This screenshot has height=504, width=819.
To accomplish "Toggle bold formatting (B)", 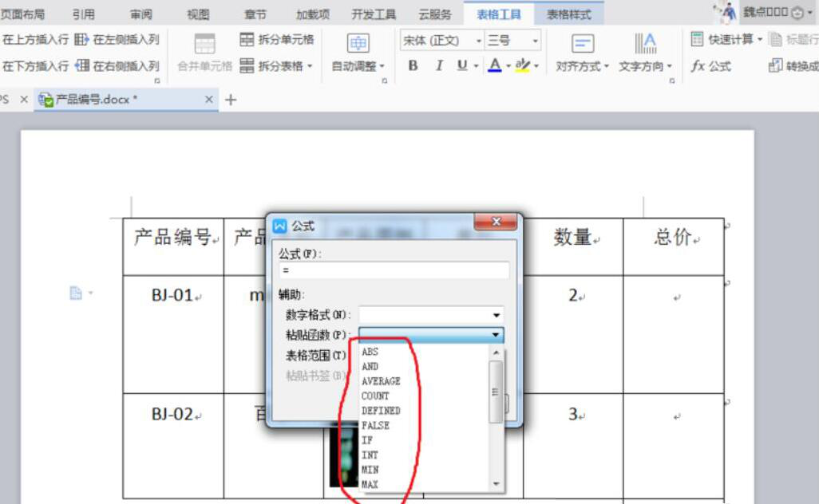I will [413, 65].
